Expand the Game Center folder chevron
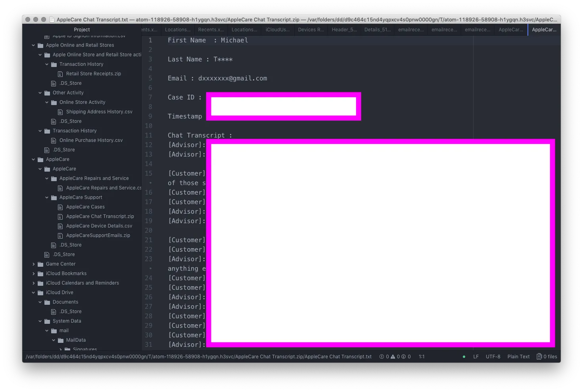Image resolution: width=583 pixels, height=392 pixels. (x=33, y=264)
